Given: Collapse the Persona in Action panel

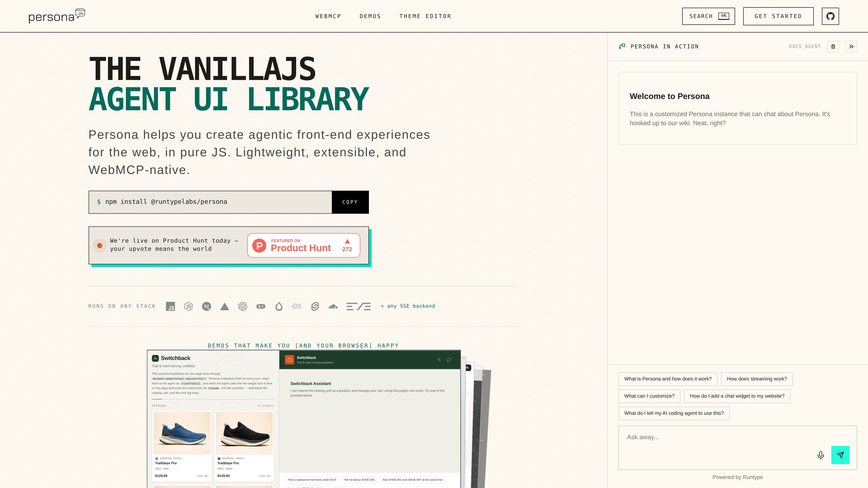Looking at the screenshot, I should [851, 47].
